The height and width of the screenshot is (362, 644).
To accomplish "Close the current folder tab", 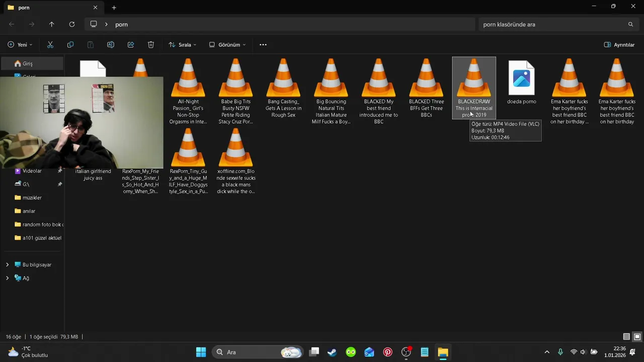I will coord(95,8).
